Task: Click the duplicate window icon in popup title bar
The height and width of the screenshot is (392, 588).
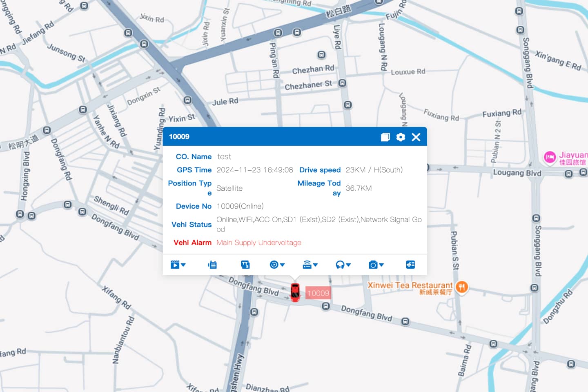Action: (385, 137)
